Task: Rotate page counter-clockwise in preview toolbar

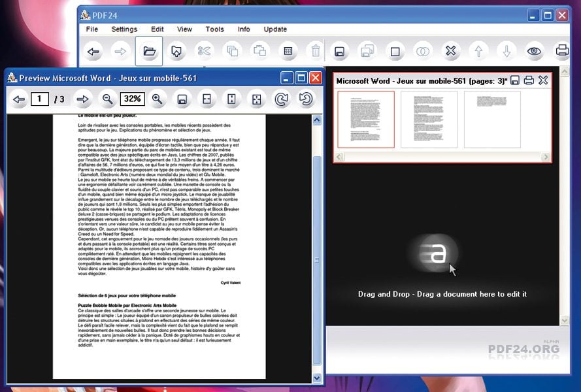Action: point(305,99)
